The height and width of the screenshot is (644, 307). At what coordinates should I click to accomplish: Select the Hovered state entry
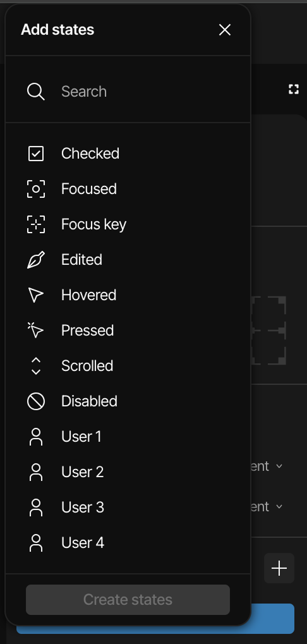128,295
